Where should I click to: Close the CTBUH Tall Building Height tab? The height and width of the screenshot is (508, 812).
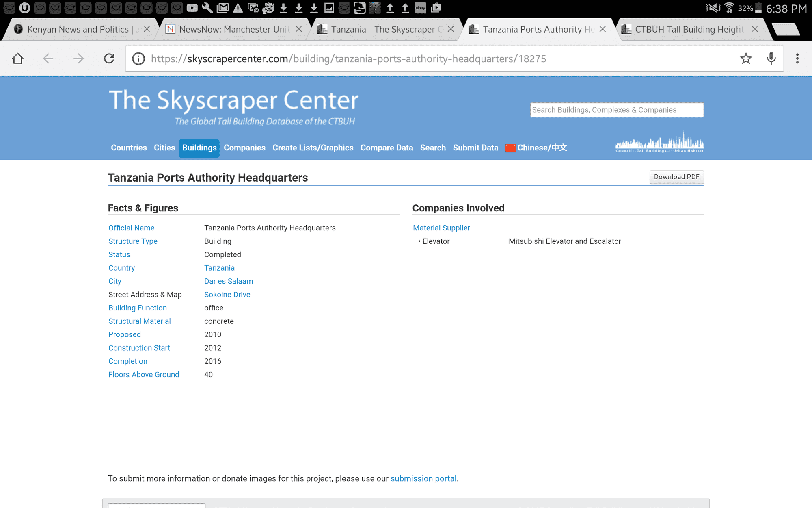tap(755, 29)
